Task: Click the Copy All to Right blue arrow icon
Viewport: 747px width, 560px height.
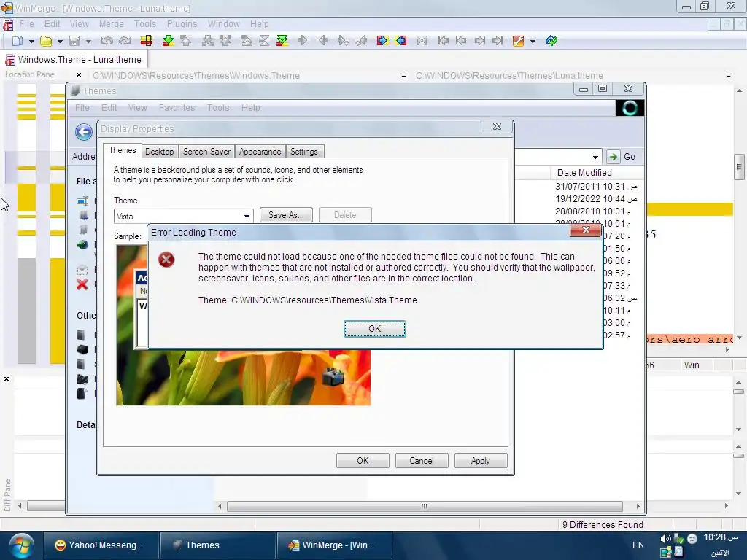Action: tap(382, 41)
